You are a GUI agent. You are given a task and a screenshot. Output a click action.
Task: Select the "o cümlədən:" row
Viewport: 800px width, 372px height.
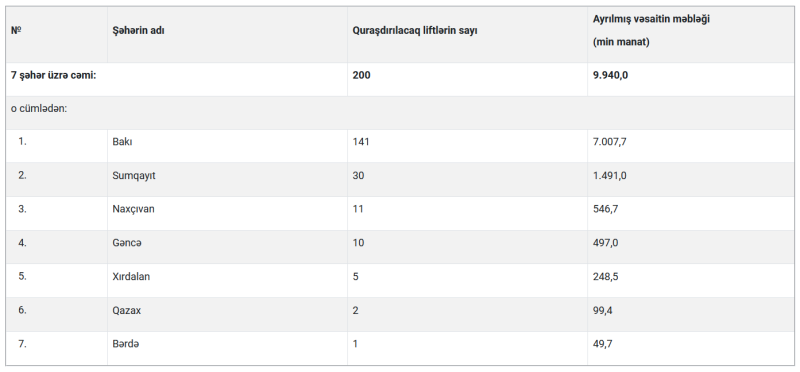[x=400, y=113]
